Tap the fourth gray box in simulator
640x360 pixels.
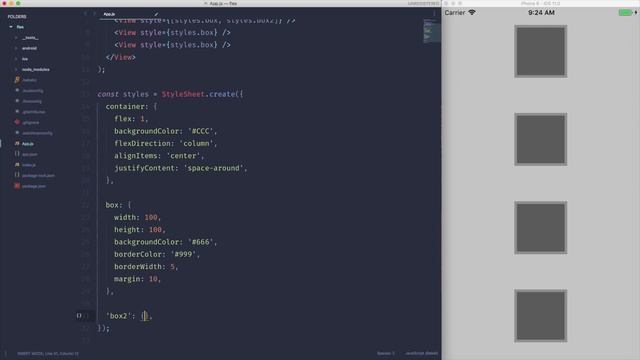[541, 316]
